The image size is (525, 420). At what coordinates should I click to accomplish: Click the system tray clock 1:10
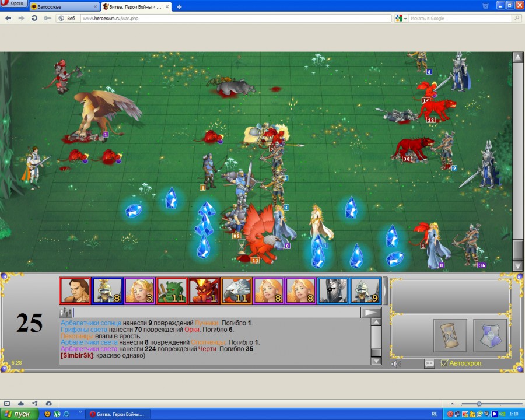coord(513,414)
